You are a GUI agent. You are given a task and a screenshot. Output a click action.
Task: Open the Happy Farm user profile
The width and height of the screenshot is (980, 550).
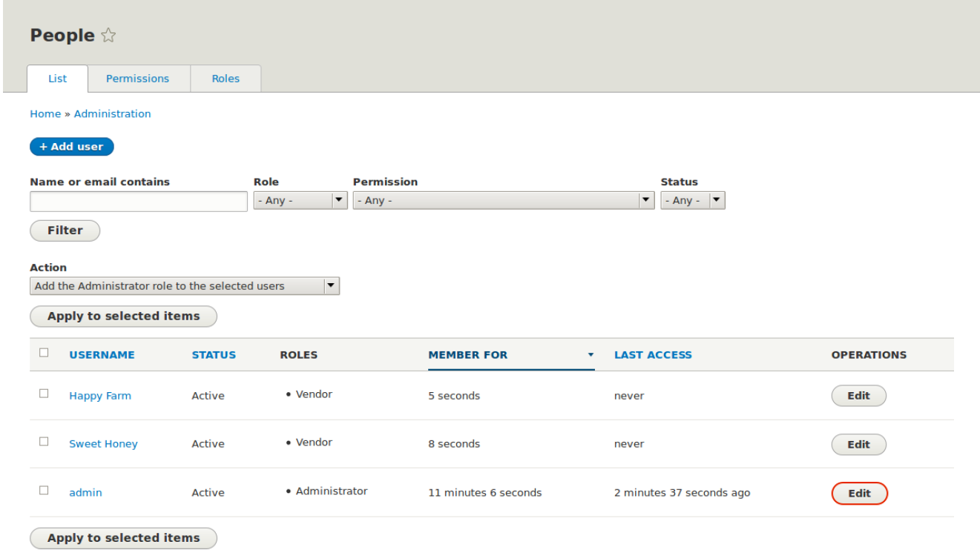100,395
